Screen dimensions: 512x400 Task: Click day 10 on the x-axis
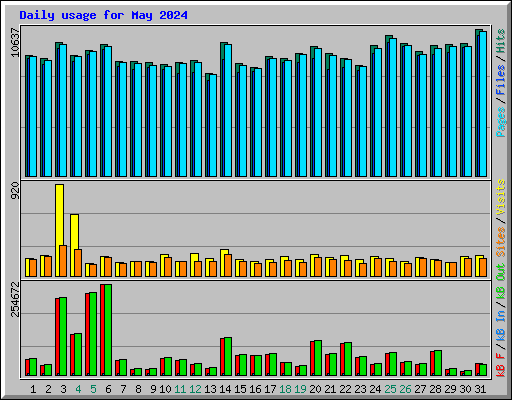165,389
